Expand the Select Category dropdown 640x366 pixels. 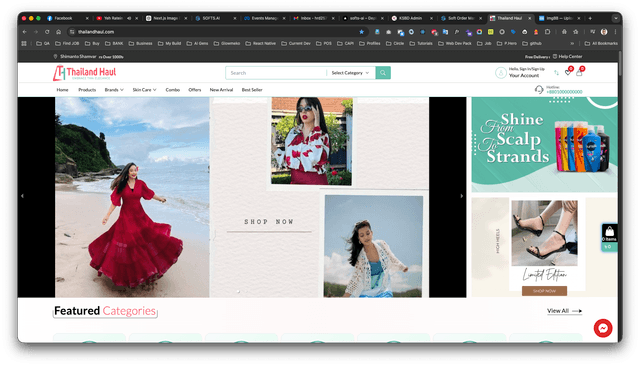tap(350, 73)
